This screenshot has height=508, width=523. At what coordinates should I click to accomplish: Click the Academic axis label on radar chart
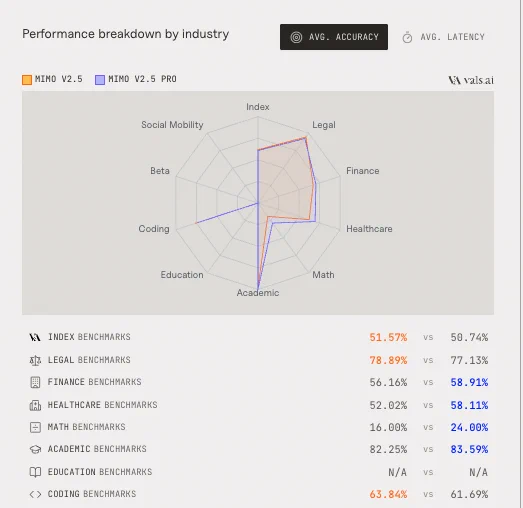pyautogui.click(x=258, y=293)
